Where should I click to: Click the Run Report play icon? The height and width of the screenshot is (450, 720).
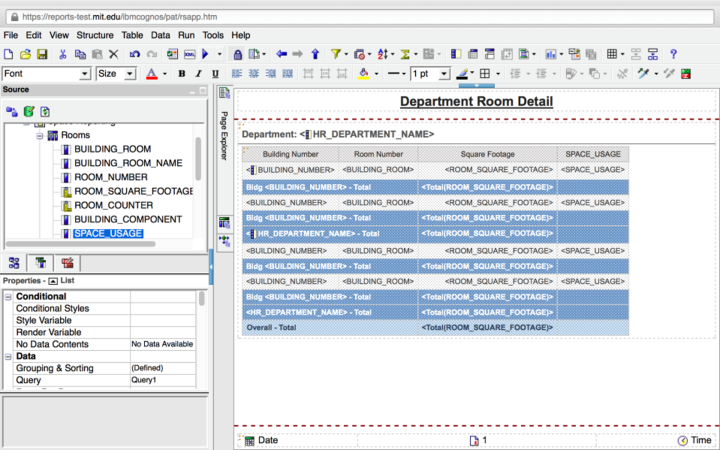click(x=205, y=54)
